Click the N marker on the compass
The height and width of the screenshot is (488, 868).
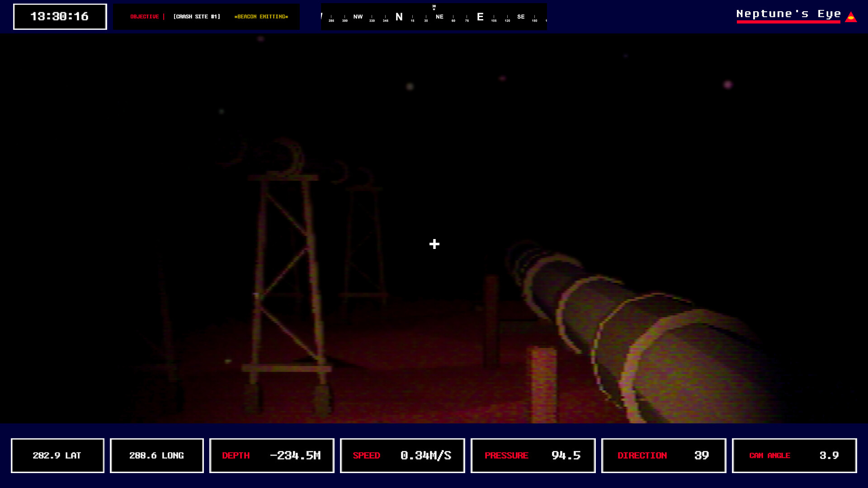tap(399, 17)
